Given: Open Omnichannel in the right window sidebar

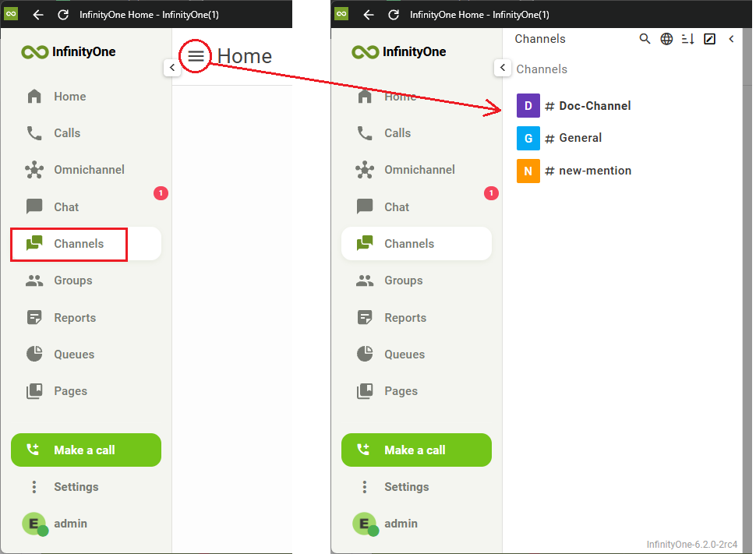Looking at the screenshot, I should [x=416, y=170].
